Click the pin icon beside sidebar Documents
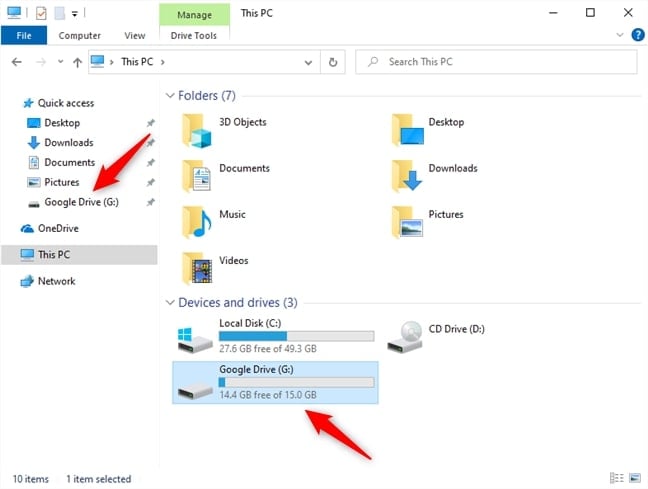 point(150,162)
